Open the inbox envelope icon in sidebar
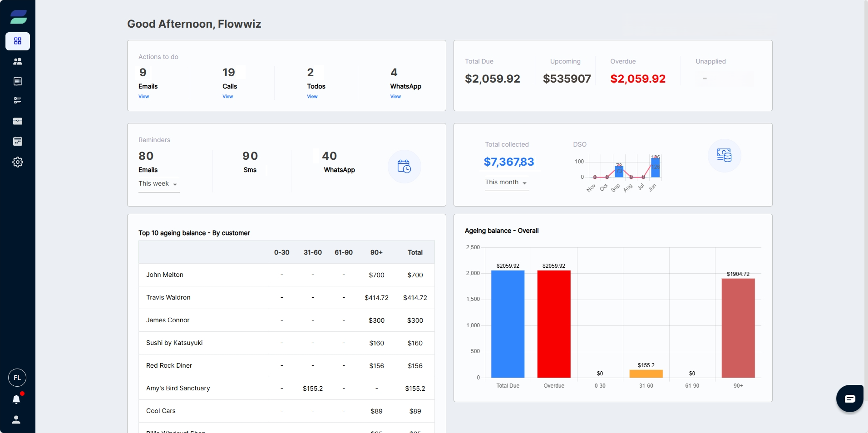868x433 pixels. click(18, 121)
